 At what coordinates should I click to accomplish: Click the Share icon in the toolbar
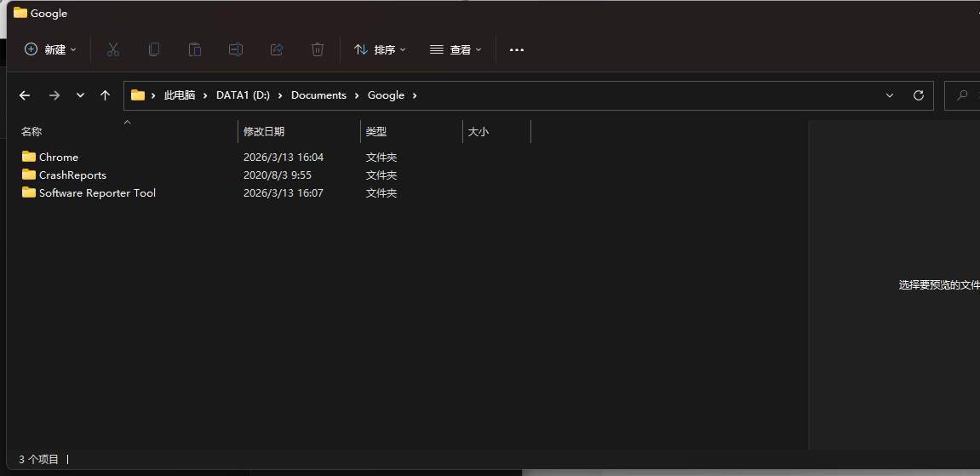click(277, 49)
